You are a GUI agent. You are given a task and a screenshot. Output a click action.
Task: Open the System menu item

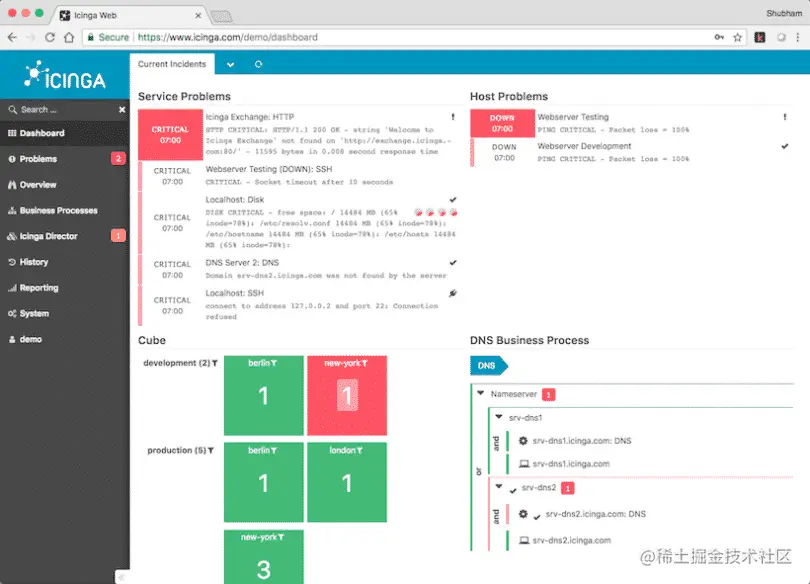(65, 314)
